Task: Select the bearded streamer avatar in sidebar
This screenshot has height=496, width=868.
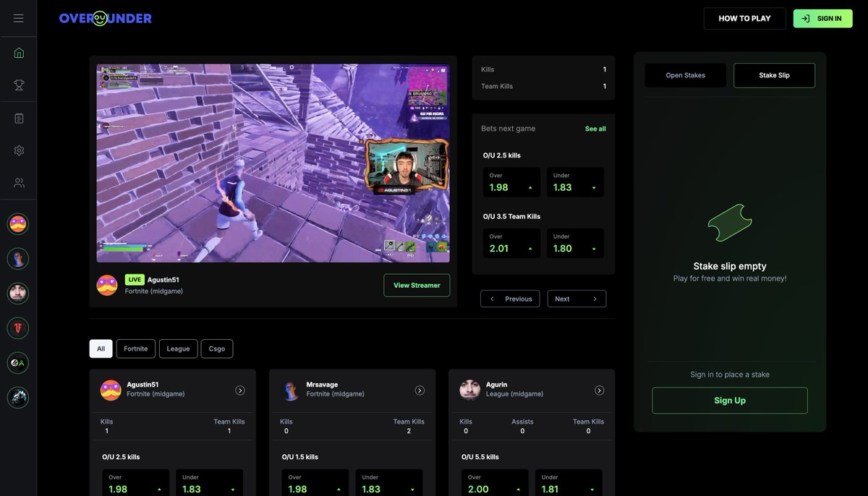Action: point(18,294)
